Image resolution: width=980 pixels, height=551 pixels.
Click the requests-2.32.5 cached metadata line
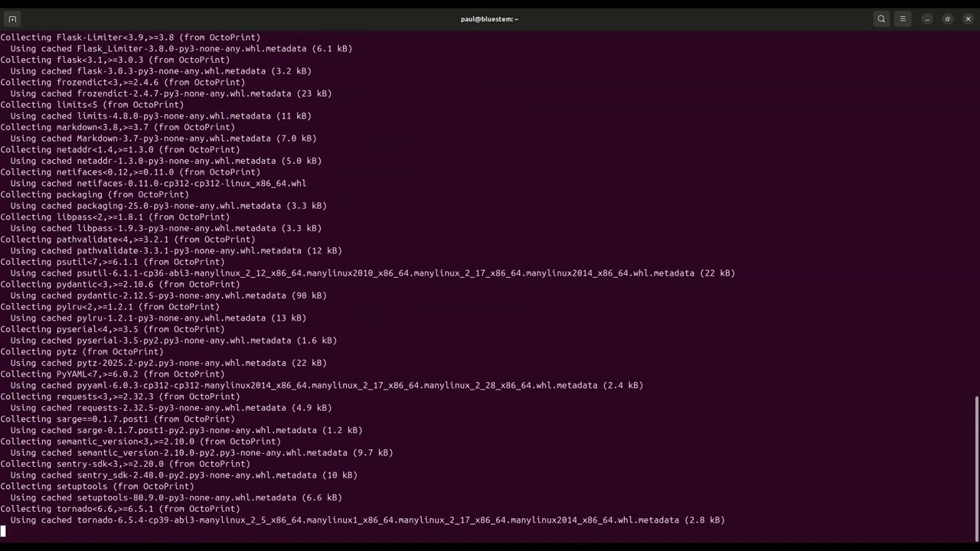pyautogui.click(x=171, y=408)
